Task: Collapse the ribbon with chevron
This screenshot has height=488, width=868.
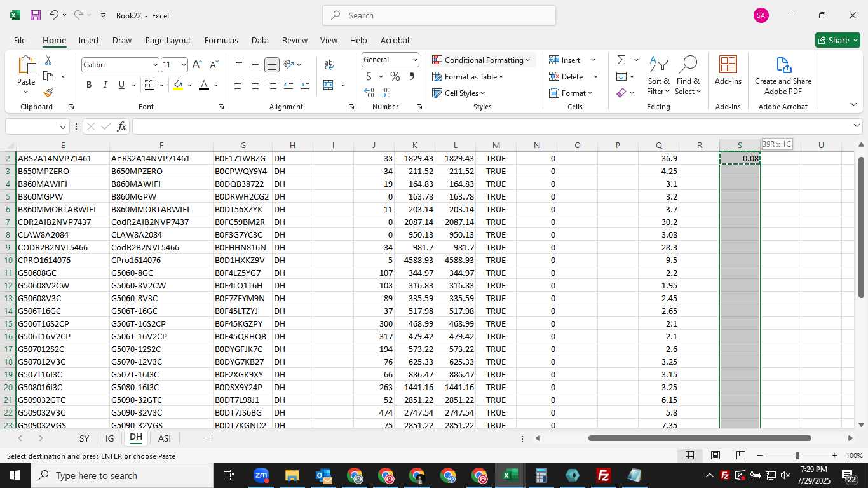Action: tap(853, 104)
